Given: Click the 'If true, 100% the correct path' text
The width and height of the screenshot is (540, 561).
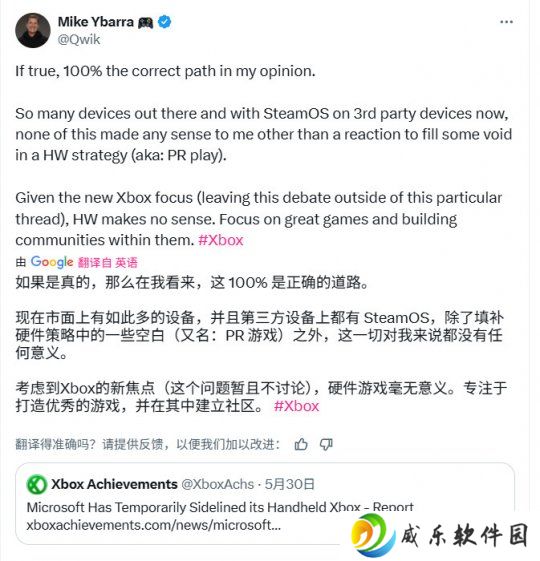Looking at the screenshot, I should 165,71.
